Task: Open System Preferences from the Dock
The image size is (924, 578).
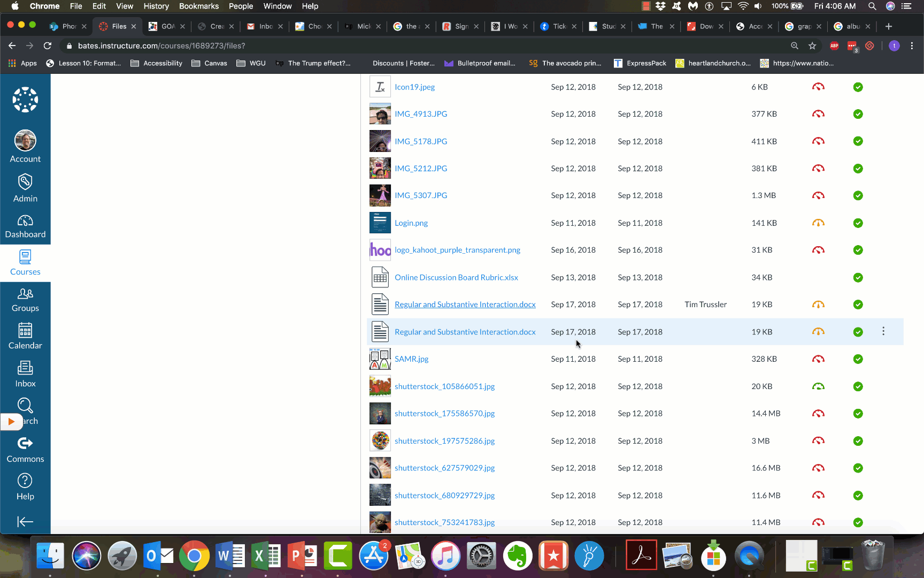Action: [481, 557]
